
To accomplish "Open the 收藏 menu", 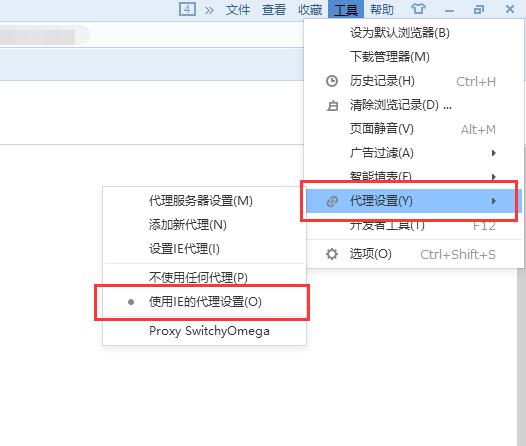I will point(310,9).
